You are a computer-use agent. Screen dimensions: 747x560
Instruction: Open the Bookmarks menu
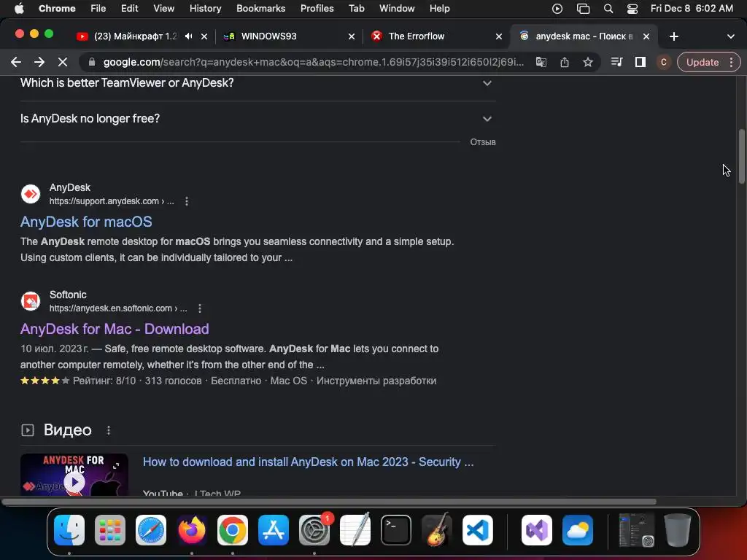[260, 9]
